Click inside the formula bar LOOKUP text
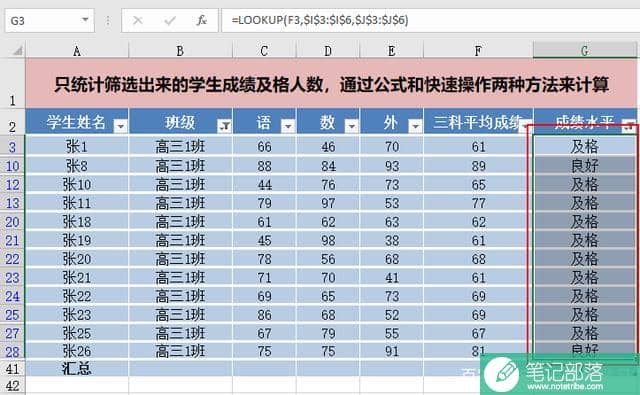 (320, 20)
